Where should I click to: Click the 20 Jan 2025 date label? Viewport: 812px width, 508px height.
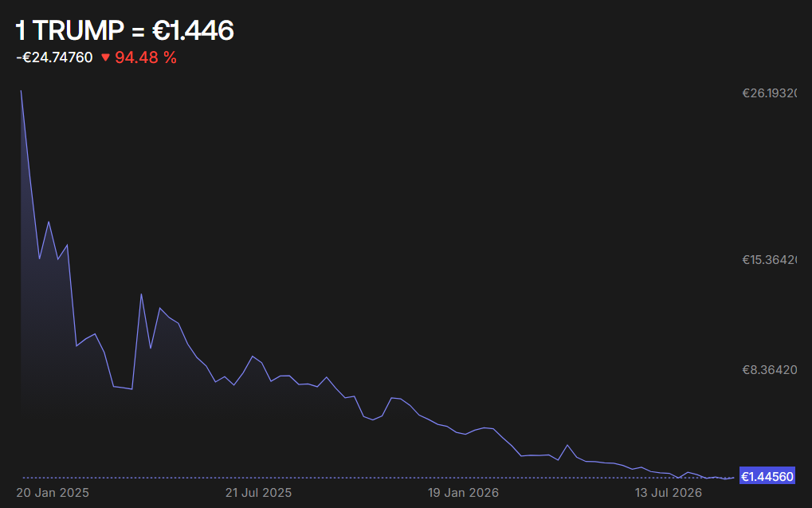click(53, 493)
